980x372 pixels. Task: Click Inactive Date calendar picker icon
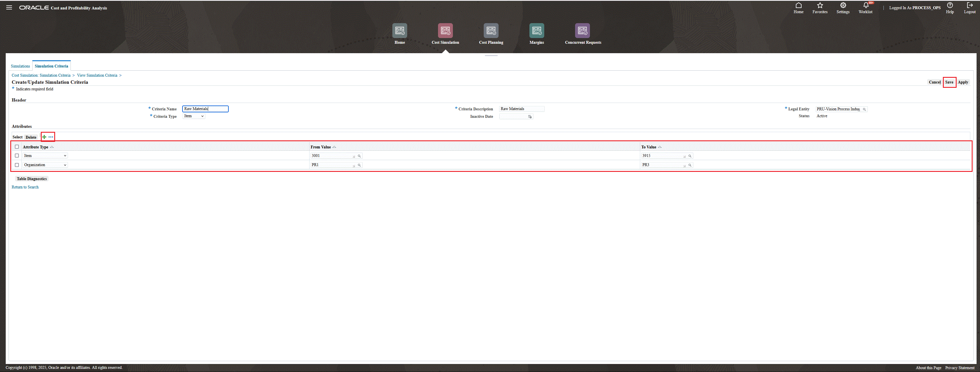click(x=530, y=117)
